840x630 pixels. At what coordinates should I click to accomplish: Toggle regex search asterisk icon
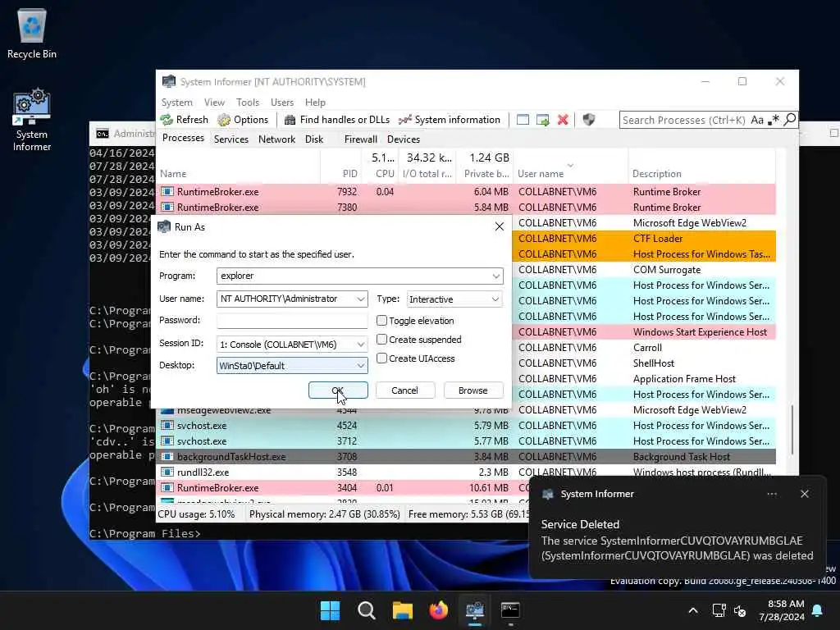773,120
